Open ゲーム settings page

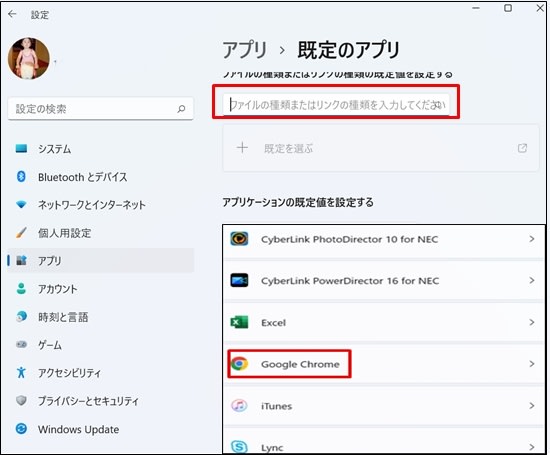[x=100, y=345]
